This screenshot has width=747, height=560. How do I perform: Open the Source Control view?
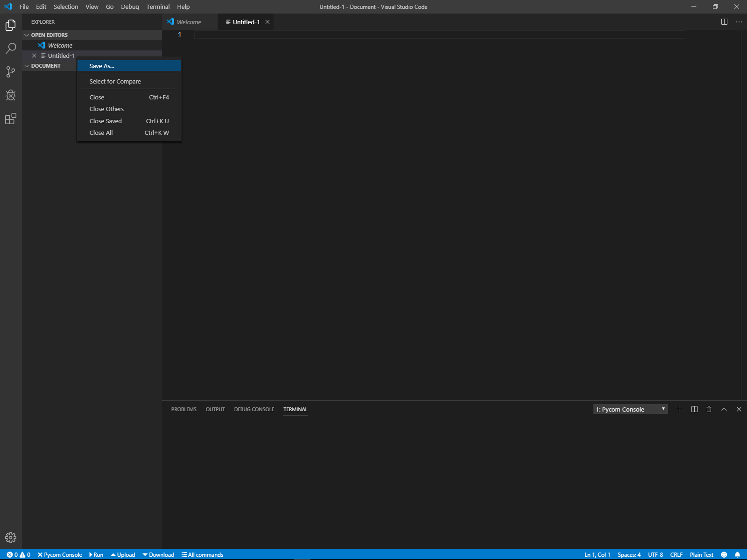point(11,72)
